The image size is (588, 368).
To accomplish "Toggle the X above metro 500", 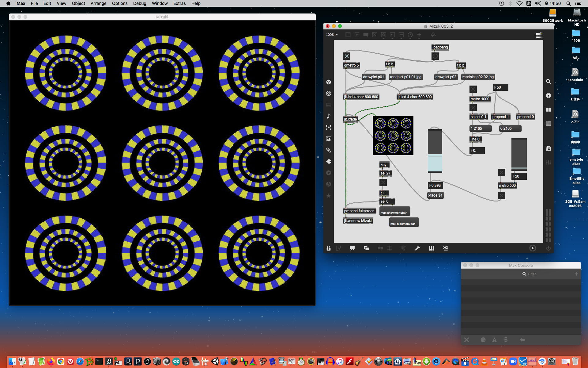I will (x=501, y=172).
